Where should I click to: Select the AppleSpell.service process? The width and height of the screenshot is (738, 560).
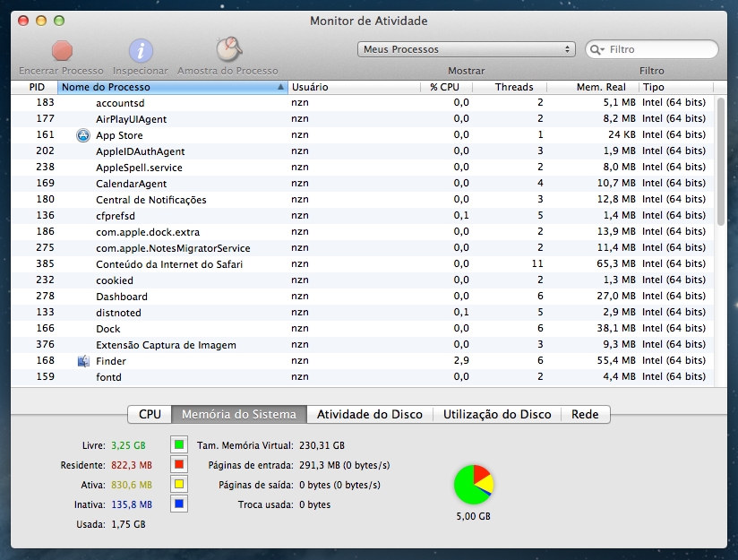362,168
